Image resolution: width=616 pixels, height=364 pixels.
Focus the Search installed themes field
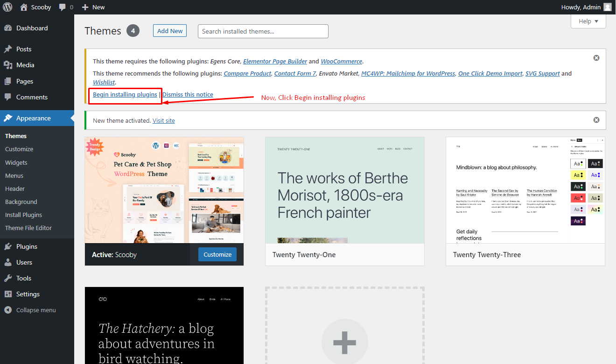pyautogui.click(x=263, y=31)
